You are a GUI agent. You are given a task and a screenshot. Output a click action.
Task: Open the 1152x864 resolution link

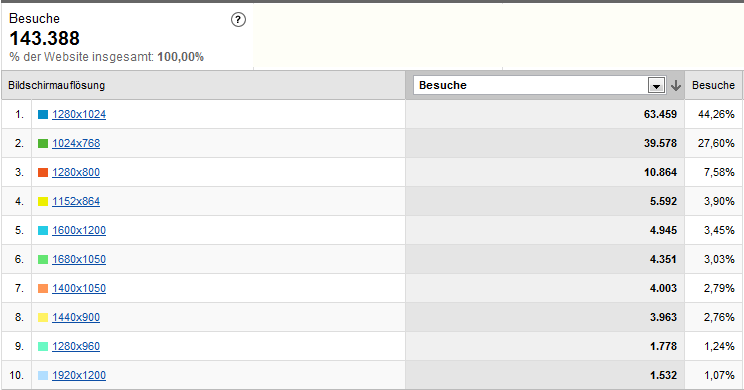[76, 201]
